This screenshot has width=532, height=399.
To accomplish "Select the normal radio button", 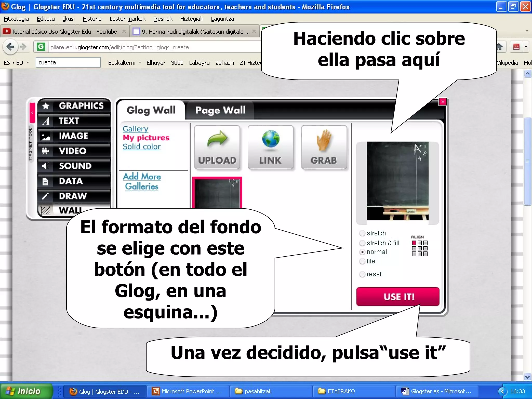I will pyautogui.click(x=362, y=252).
